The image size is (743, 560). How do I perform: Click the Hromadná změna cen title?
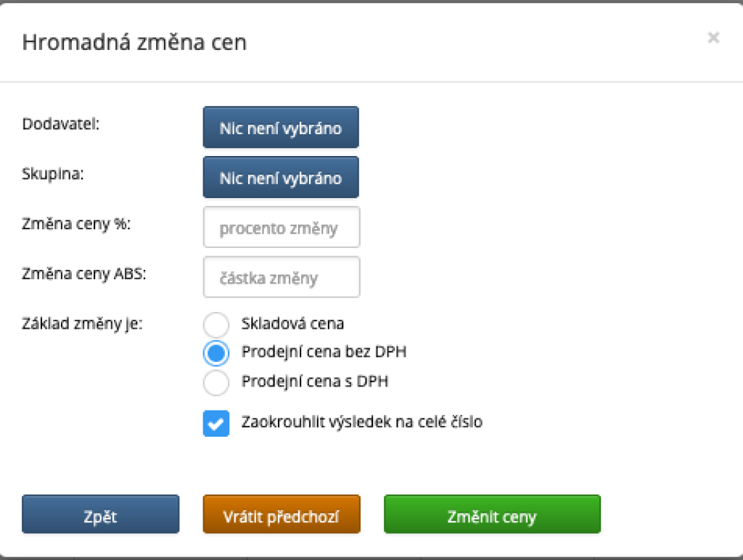pyautogui.click(x=134, y=42)
